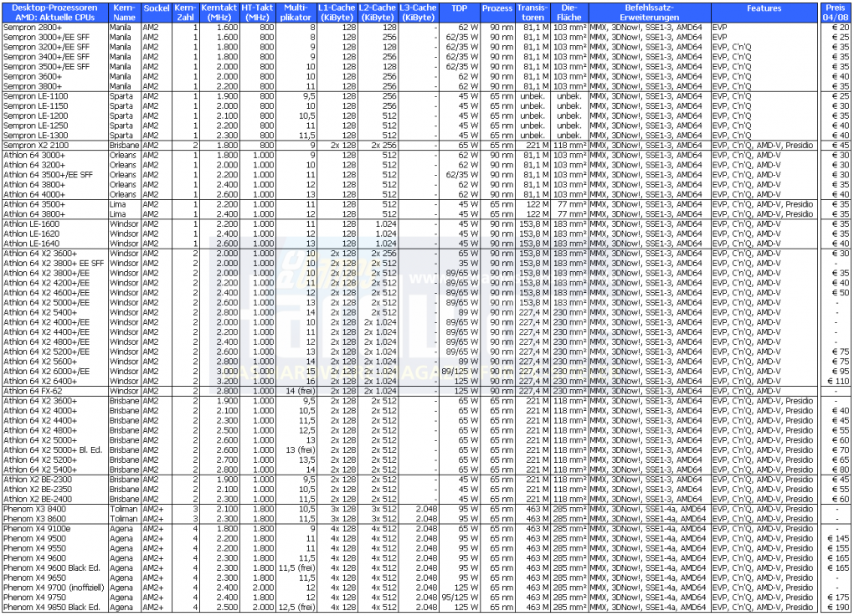Select the 'Sempron LE-1300' processor name
Viewport: 854px width, 616px height.
36,135
